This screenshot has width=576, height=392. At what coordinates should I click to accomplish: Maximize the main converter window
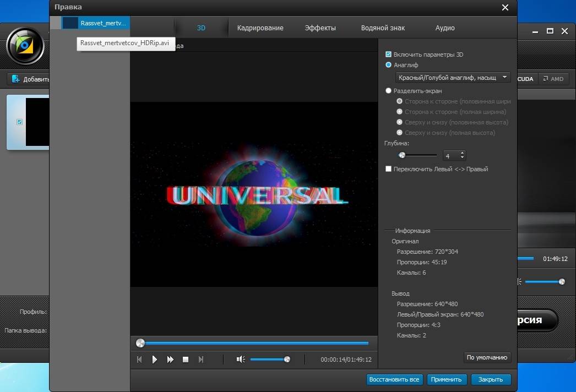point(550,31)
